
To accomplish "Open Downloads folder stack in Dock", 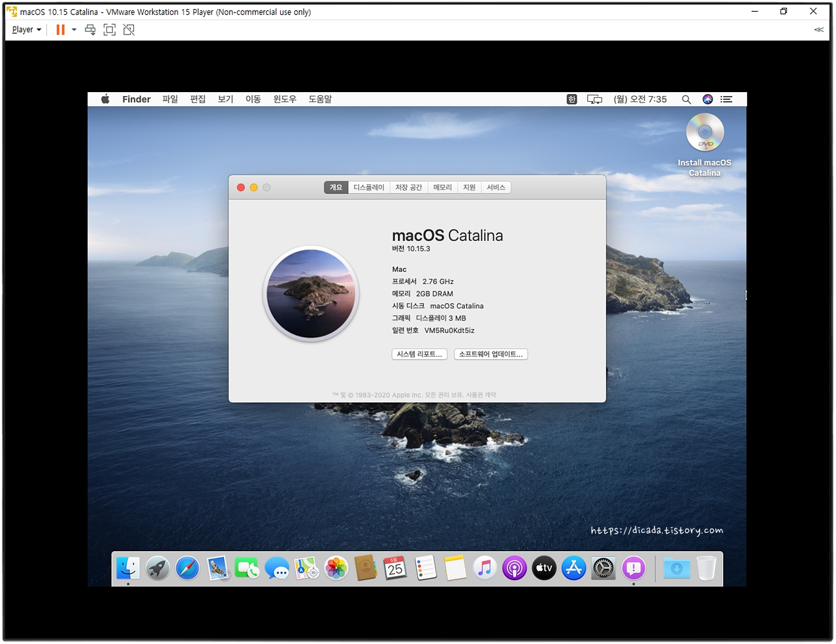I will tap(677, 569).
